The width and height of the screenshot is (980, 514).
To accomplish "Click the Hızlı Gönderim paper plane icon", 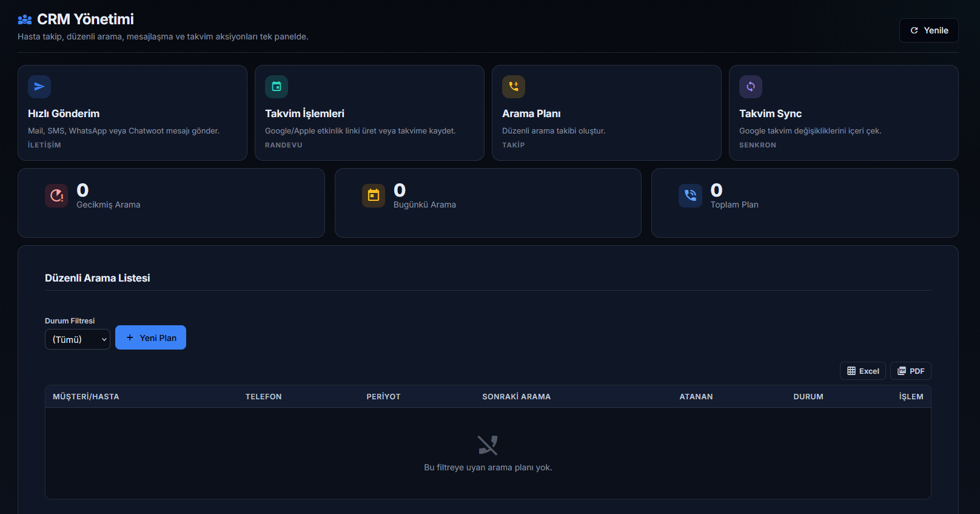I will coord(39,87).
